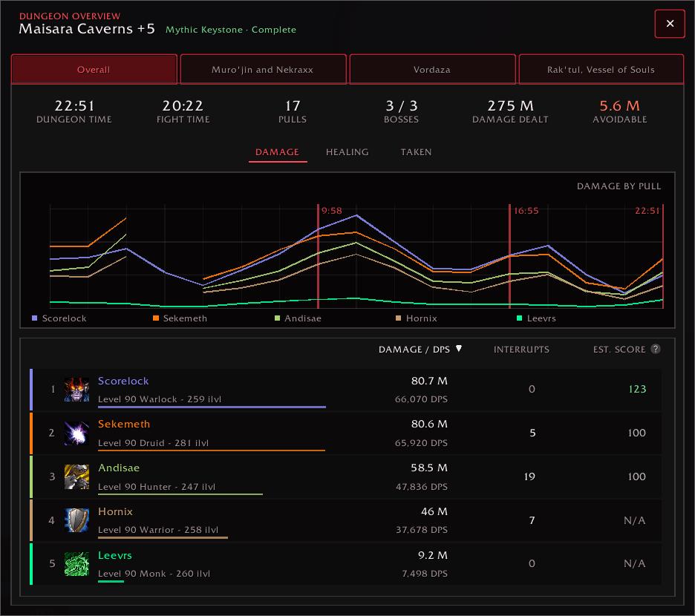
Task: Click Andisae's green damage bar
Action: (x=180, y=494)
